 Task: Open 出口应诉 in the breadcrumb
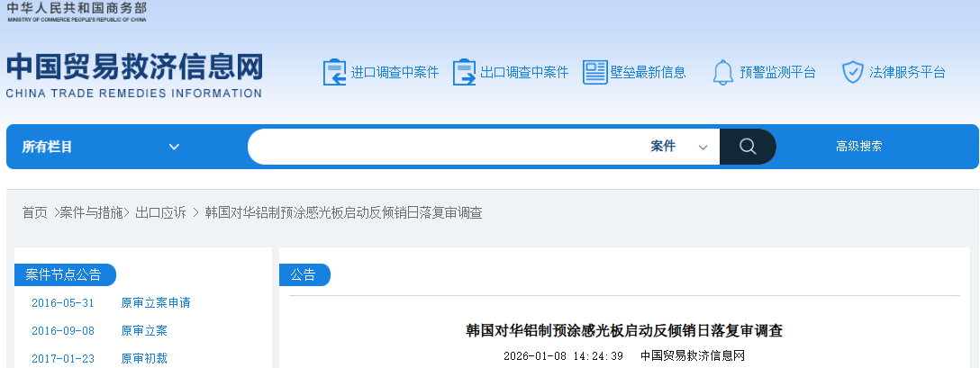pos(160,213)
